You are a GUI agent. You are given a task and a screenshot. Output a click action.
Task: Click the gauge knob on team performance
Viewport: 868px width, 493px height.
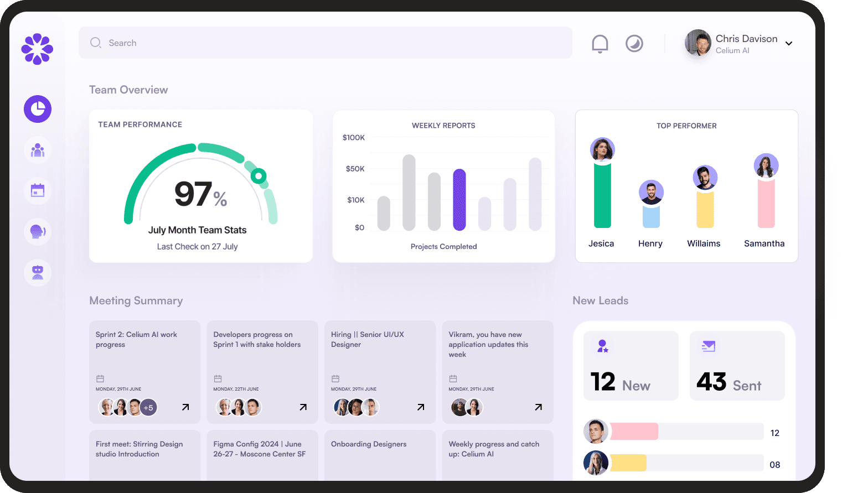tap(259, 176)
